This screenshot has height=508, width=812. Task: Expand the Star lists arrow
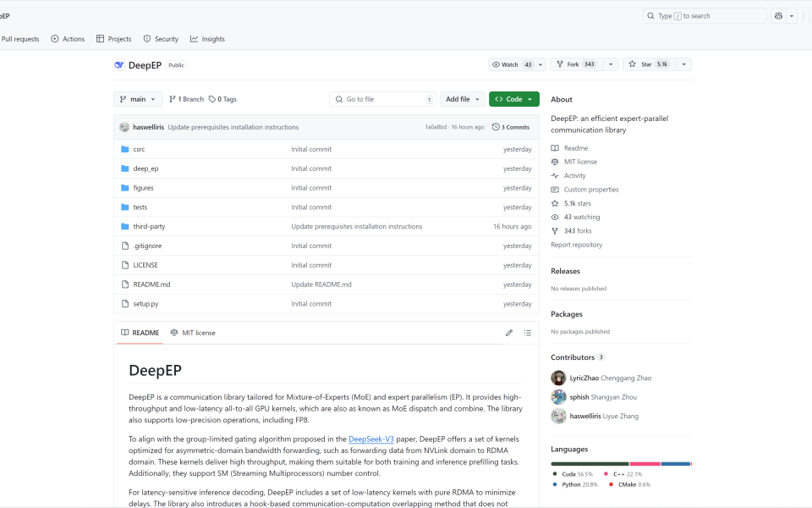pyautogui.click(x=683, y=64)
